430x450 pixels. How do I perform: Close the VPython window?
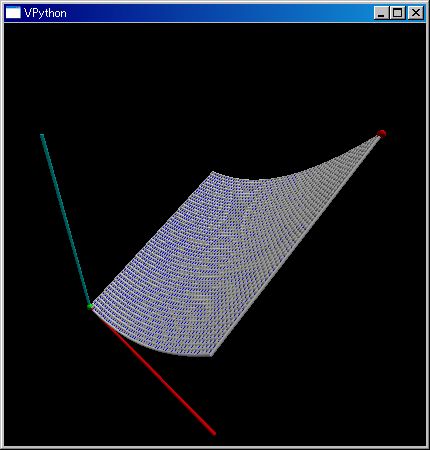(415, 13)
